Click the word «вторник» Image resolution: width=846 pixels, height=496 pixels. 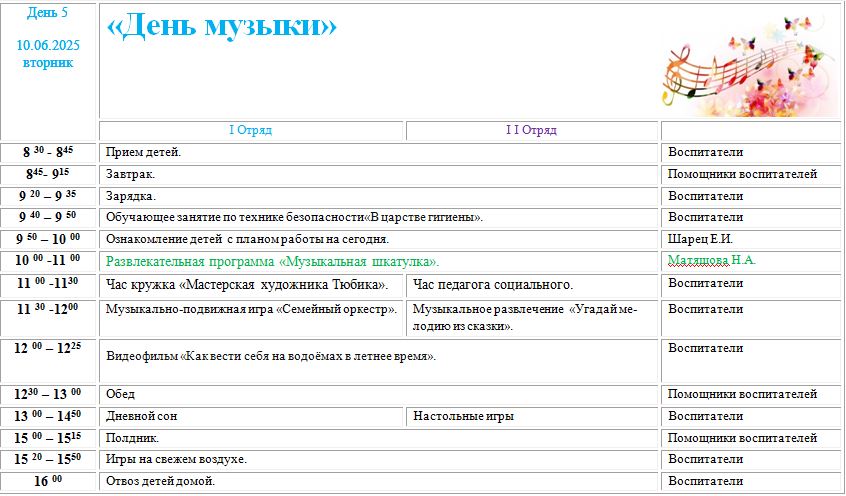48,63
